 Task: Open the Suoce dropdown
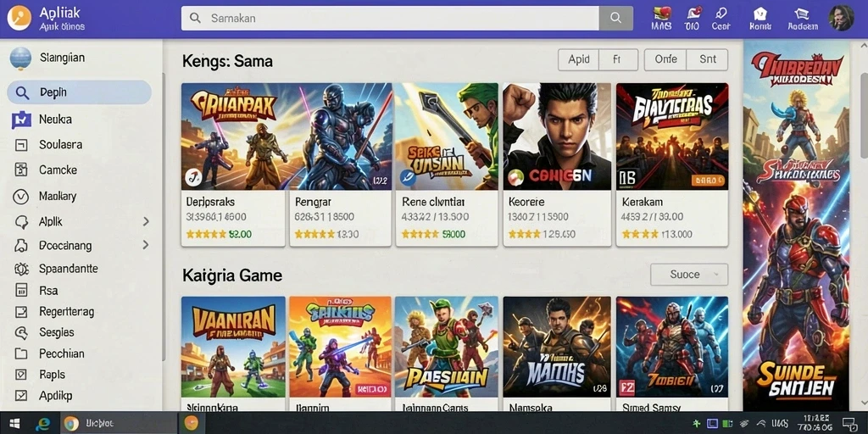pyautogui.click(x=689, y=275)
